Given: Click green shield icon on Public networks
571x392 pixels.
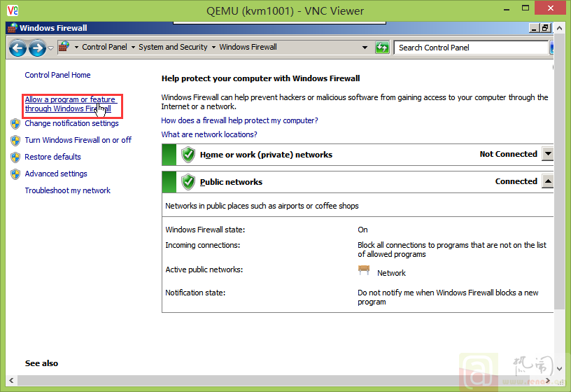Looking at the screenshot, I should tap(188, 182).
